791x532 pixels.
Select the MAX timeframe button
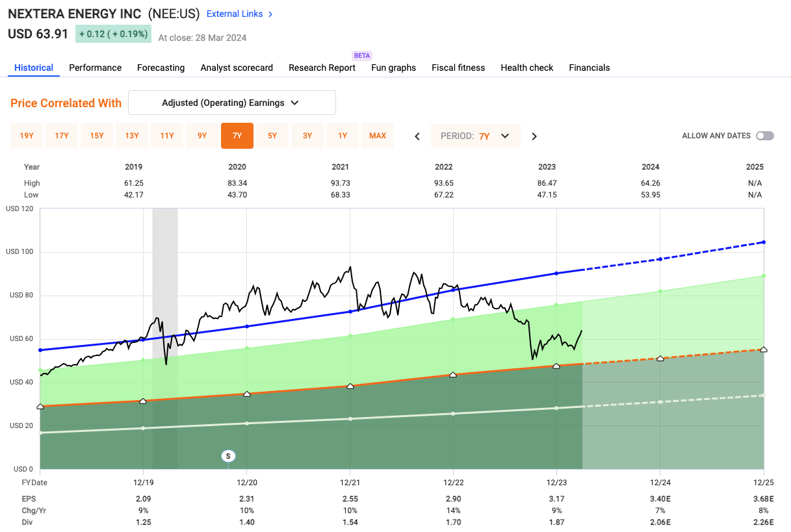(x=378, y=136)
